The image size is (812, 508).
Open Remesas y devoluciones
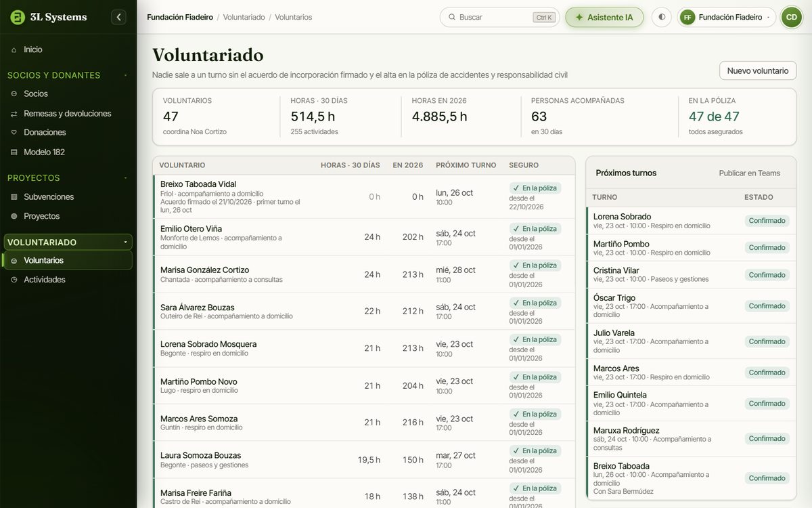pyautogui.click(x=68, y=114)
